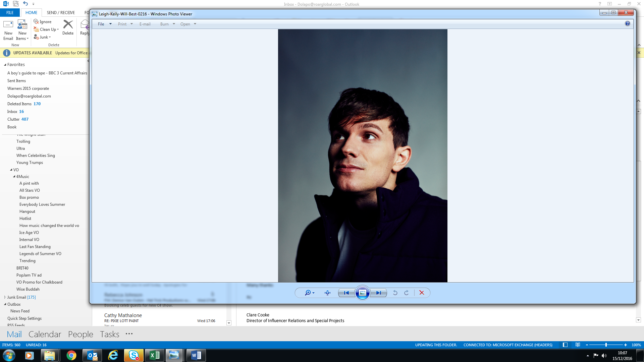Screen dimensions: 644x362
Task: Switch to Normal view icon in status bar
Action: (565, 345)
